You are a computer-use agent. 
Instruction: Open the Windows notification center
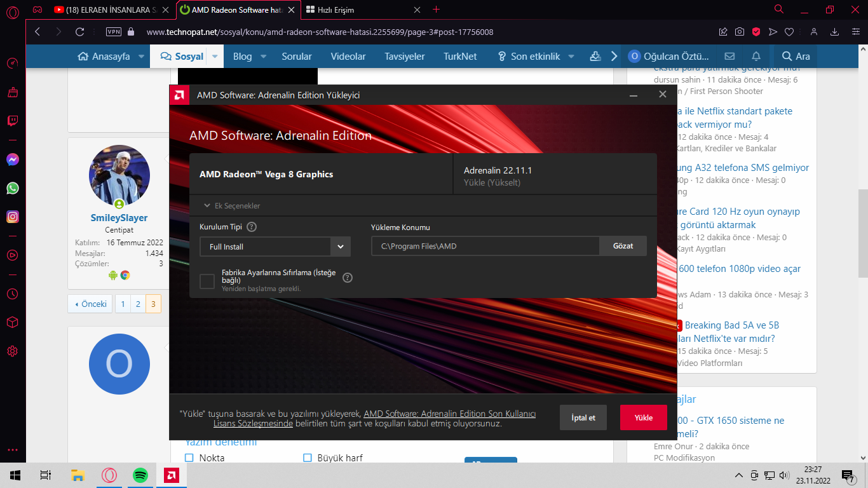click(848, 475)
